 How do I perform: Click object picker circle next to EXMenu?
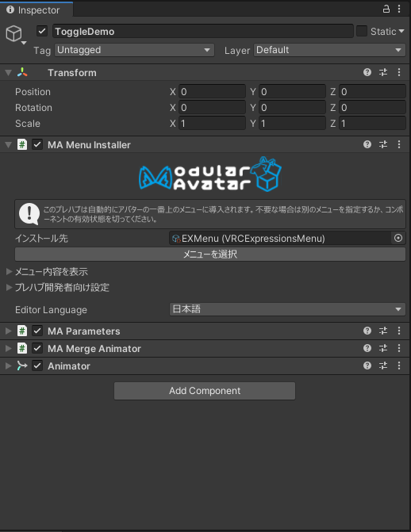(x=398, y=238)
